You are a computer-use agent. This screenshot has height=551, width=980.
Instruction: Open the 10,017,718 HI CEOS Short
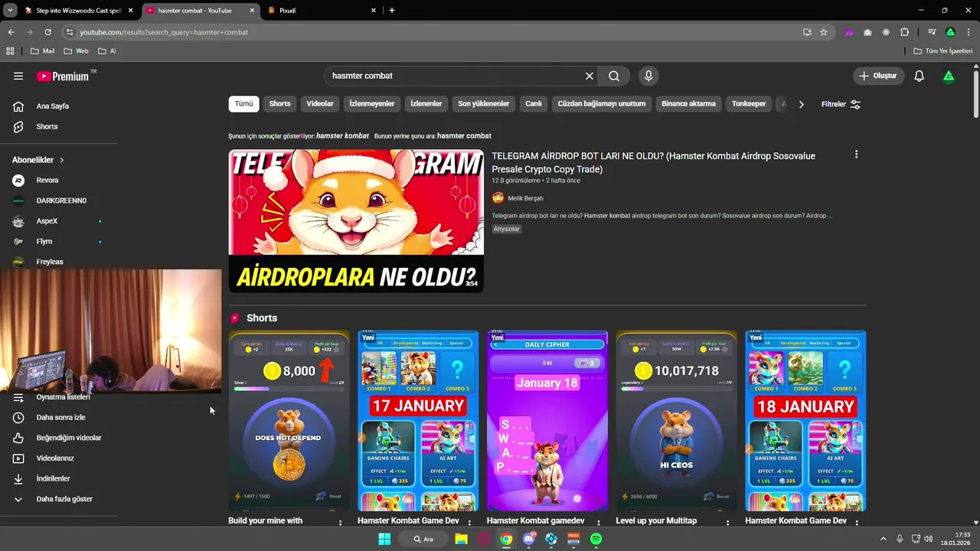pyautogui.click(x=677, y=421)
